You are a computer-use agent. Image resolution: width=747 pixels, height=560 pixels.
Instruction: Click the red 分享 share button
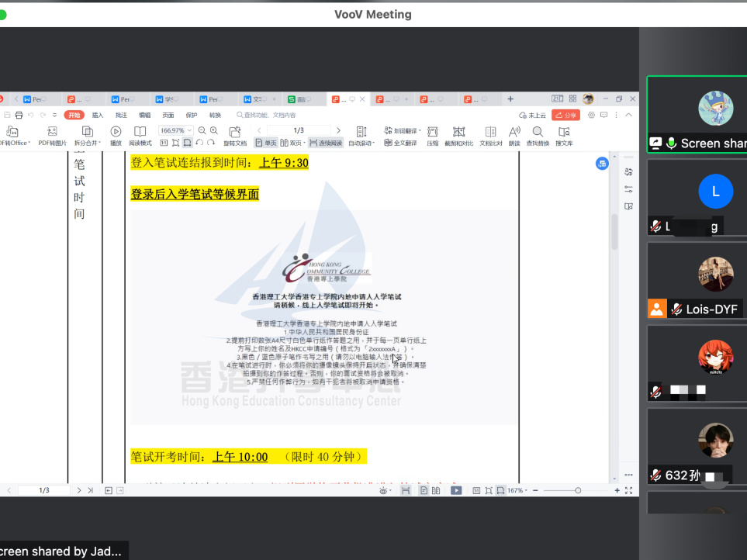point(566,115)
